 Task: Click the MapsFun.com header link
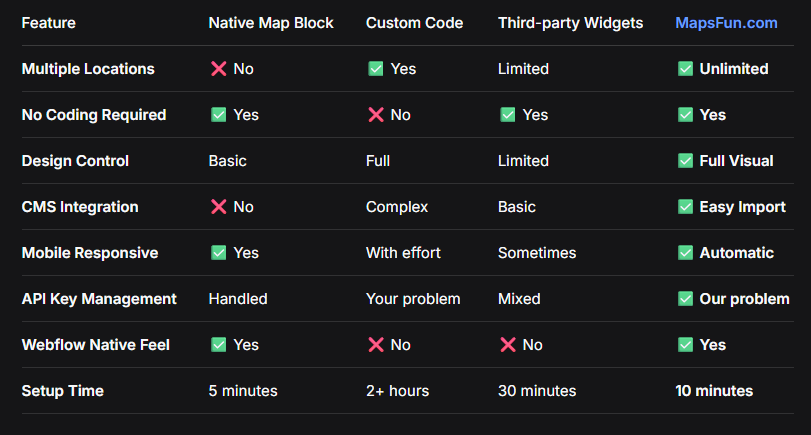coord(726,23)
